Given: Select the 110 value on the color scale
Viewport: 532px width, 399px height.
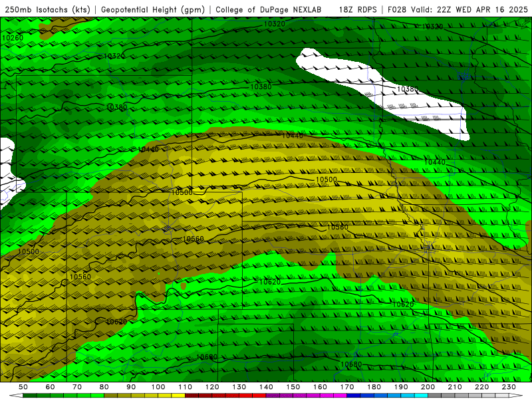Looking at the screenshot, I should pyautogui.click(x=185, y=387).
